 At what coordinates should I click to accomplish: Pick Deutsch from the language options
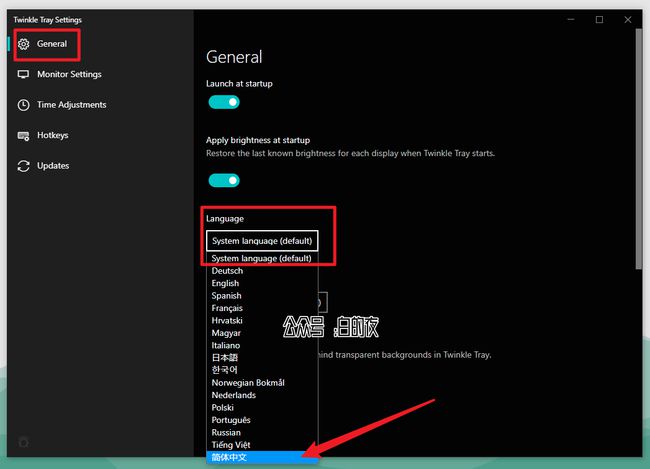228,271
